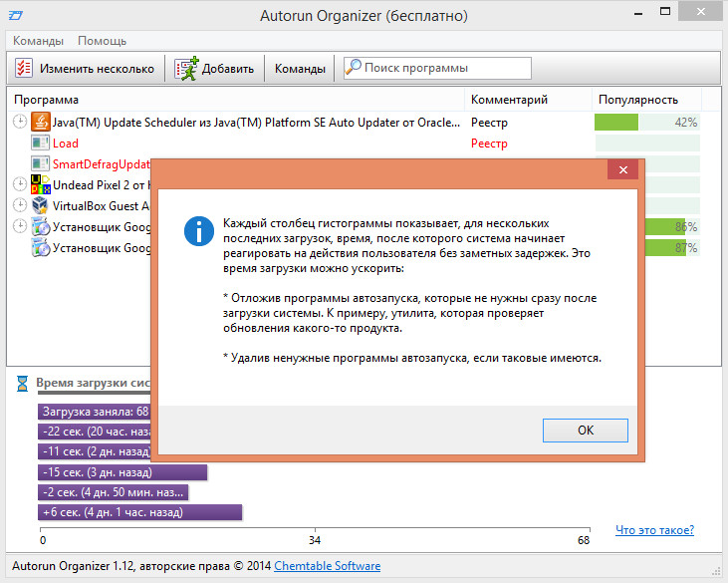The image size is (728, 583).
Task: Click the Команды toolbar button
Action: coord(300,69)
